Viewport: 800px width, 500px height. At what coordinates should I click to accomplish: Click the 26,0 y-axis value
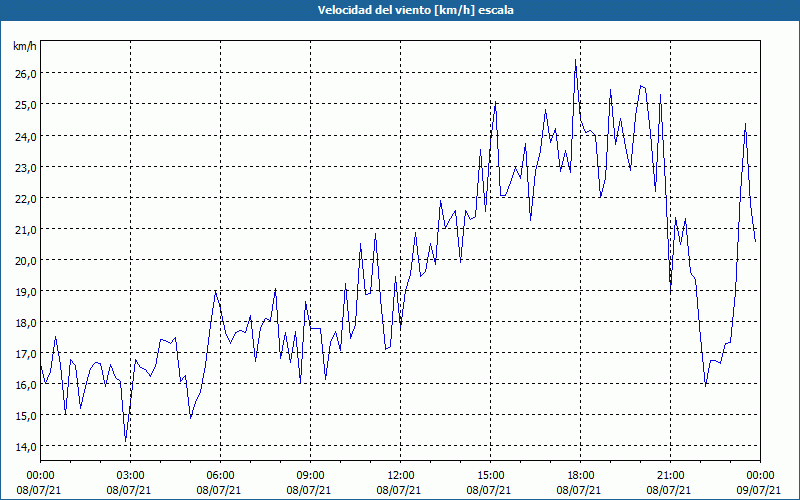(x=25, y=74)
